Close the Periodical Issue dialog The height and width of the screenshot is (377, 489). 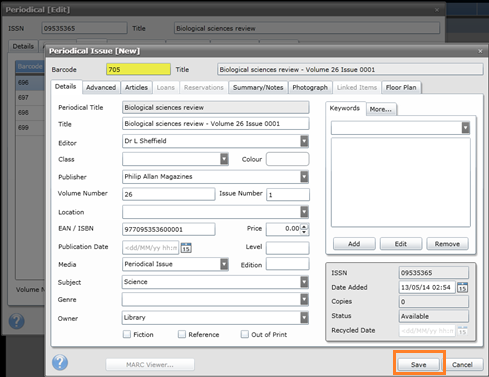coord(480,51)
